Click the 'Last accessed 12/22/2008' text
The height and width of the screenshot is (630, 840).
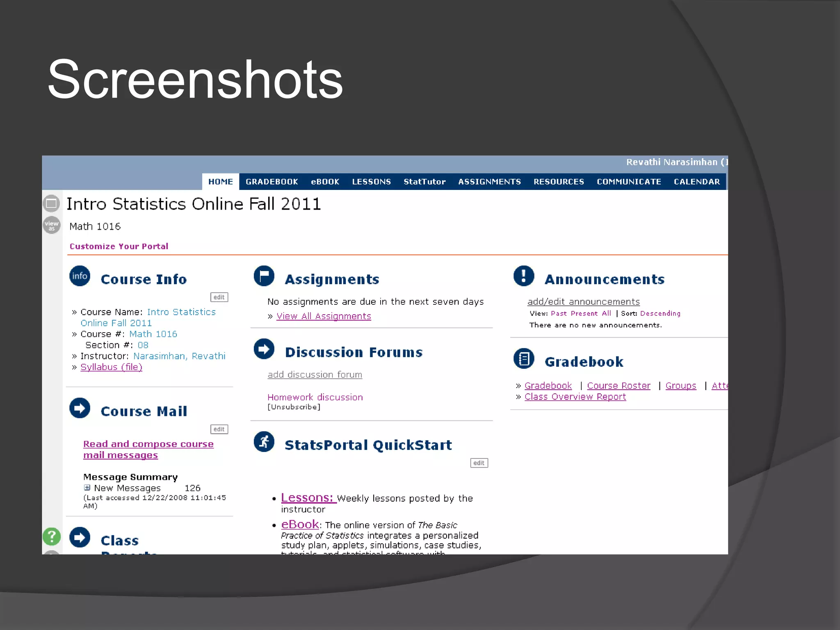[154, 502]
